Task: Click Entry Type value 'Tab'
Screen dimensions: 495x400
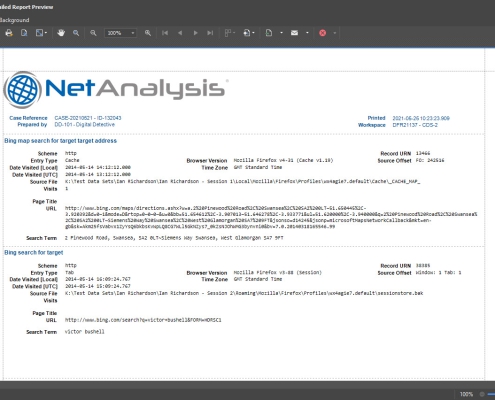Action: pos(69,272)
